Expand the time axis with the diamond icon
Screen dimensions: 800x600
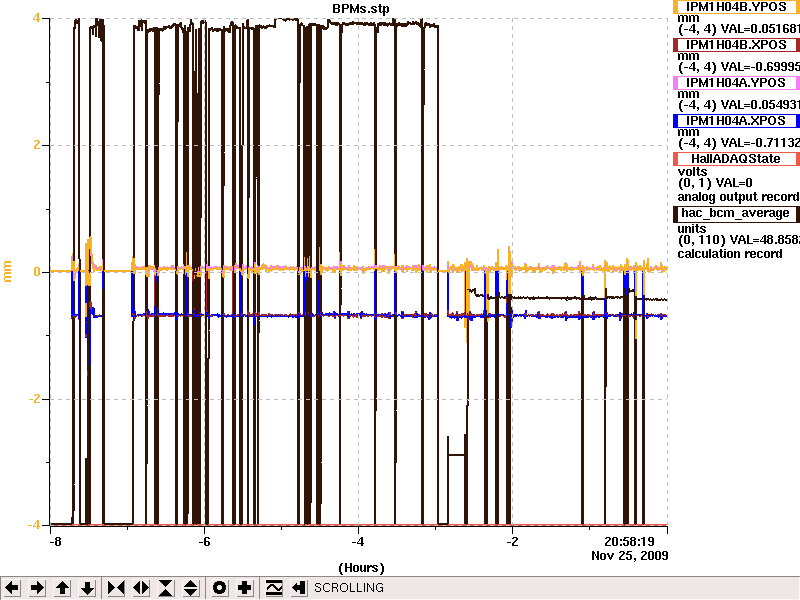tap(141, 588)
